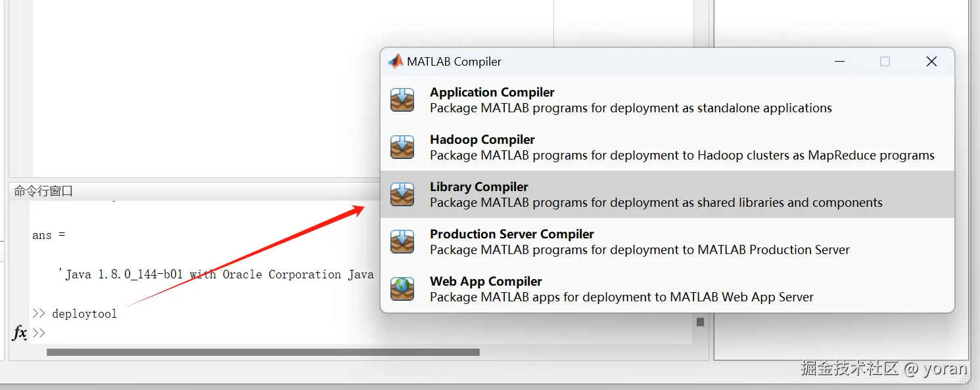Image resolution: width=980 pixels, height=390 pixels.
Task: Choose Hadoop Compiler from the list
Action: (x=667, y=147)
